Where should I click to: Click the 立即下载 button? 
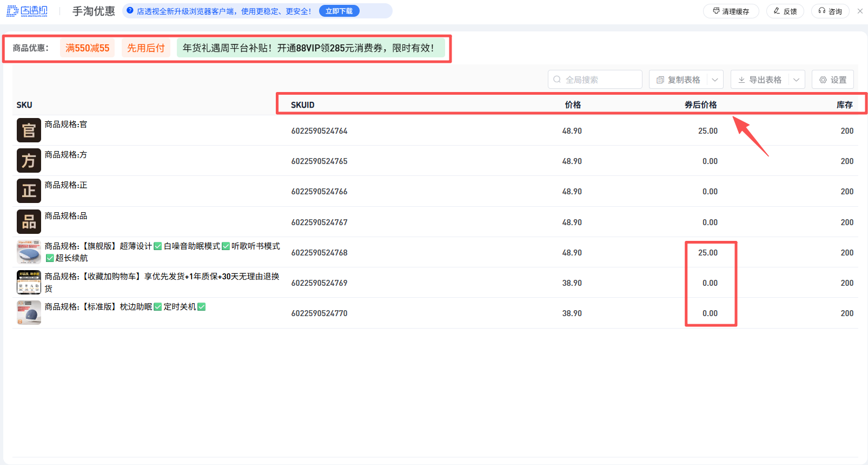339,11
